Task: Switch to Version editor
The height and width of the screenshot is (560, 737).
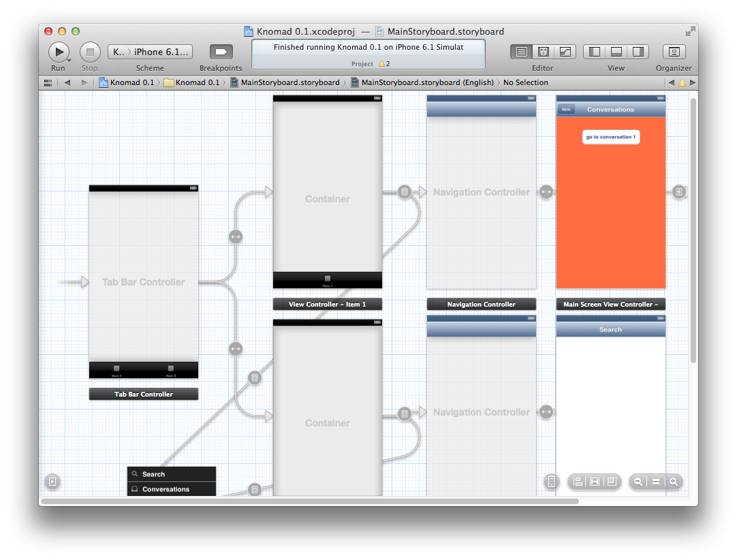Action: [565, 52]
